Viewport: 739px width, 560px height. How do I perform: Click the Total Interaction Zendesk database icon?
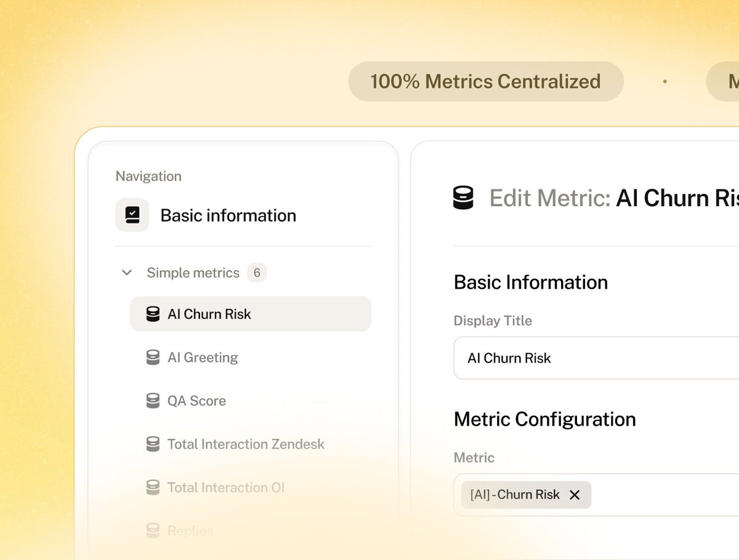(153, 444)
